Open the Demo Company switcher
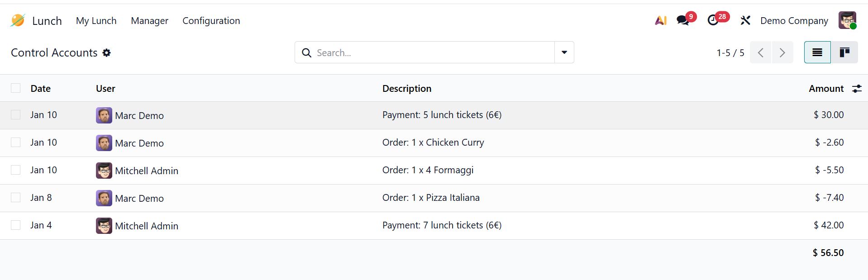 pos(794,21)
